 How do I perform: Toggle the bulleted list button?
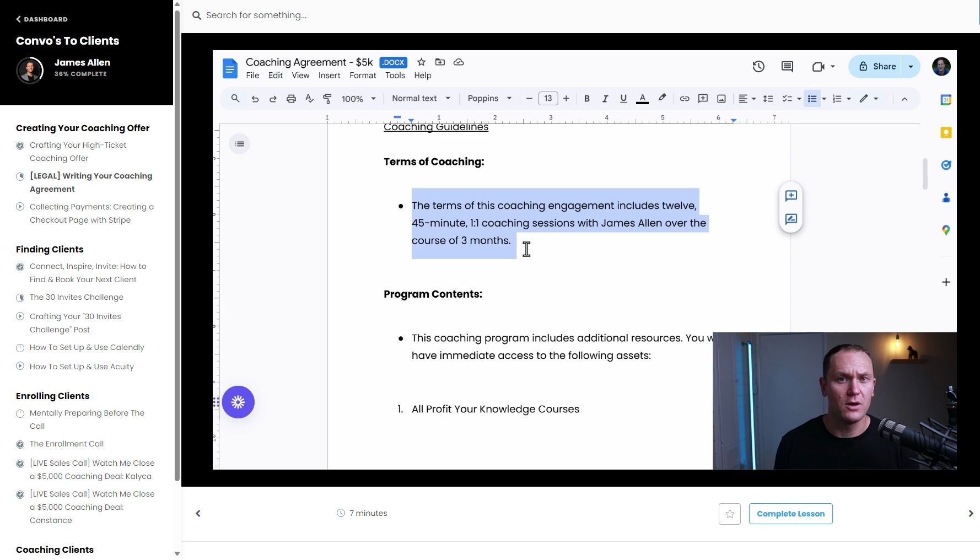(812, 99)
